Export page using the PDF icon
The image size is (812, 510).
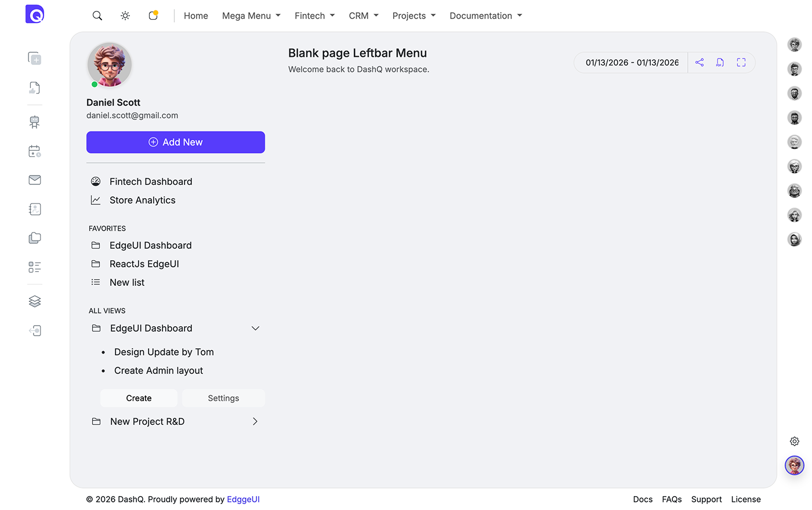720,63
